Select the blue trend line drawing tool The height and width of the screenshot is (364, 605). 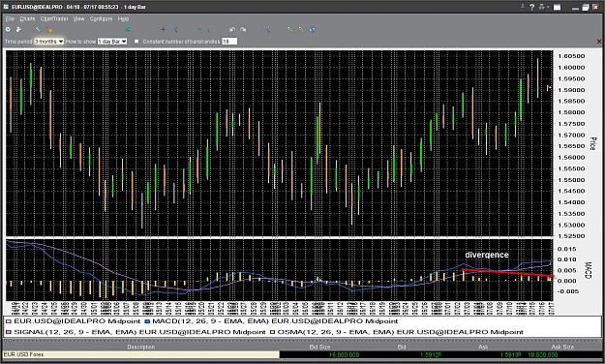click(x=174, y=29)
